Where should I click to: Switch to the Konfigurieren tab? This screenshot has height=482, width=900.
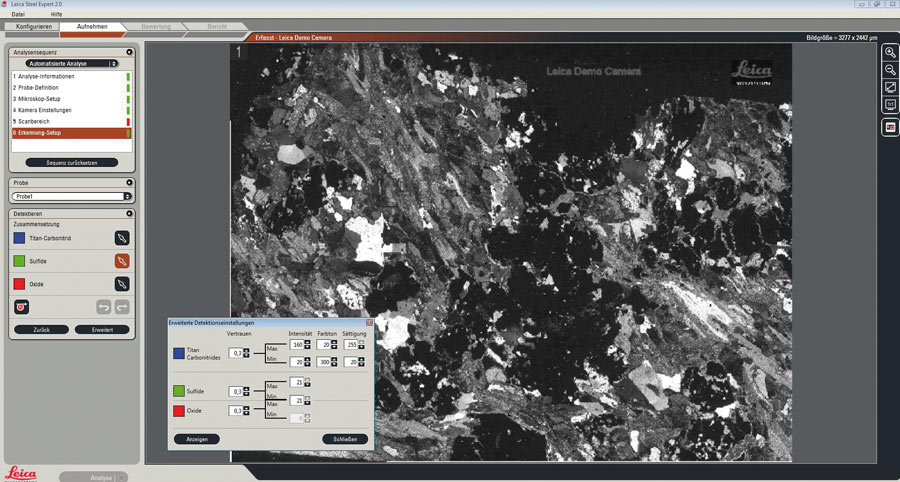point(34,25)
